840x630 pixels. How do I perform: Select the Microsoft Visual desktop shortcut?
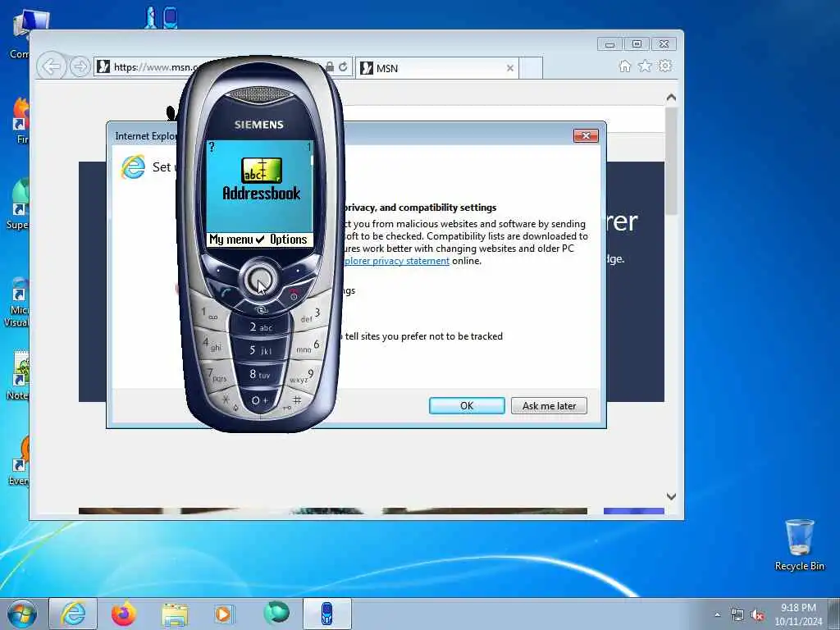(x=18, y=302)
